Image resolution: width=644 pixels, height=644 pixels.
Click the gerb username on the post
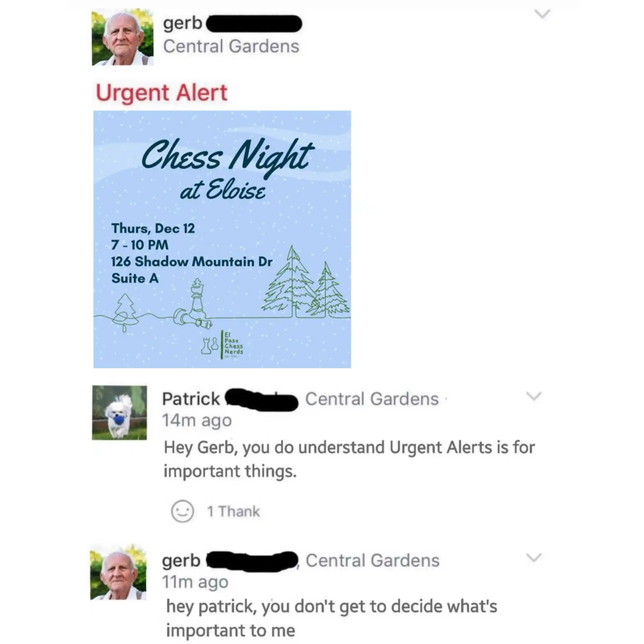183,23
